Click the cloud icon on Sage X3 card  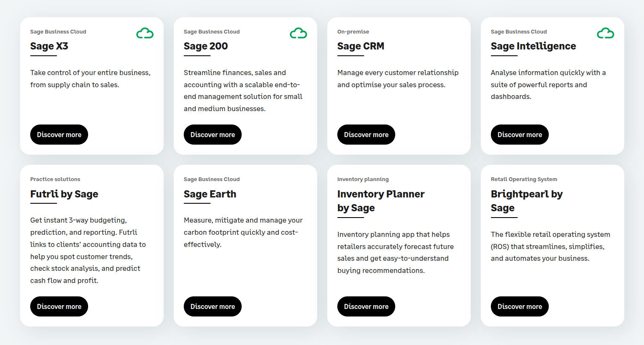click(x=145, y=34)
